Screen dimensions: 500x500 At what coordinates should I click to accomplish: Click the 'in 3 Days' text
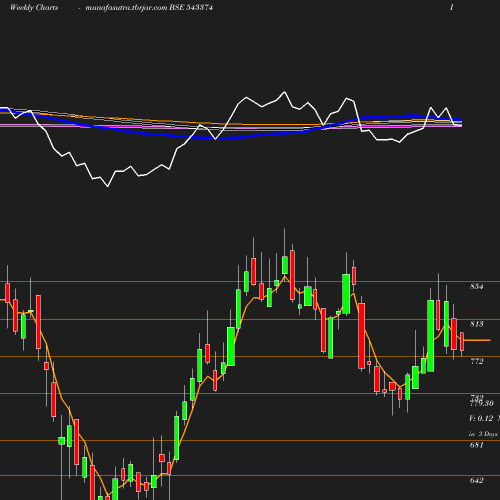(x=483, y=434)
